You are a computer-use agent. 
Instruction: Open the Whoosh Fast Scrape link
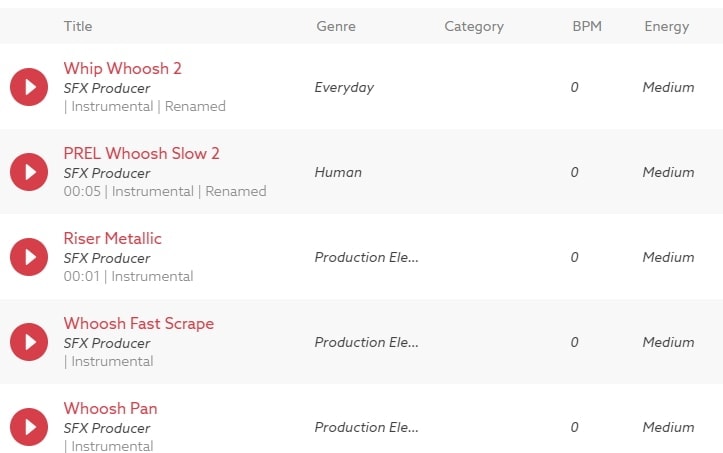(138, 323)
